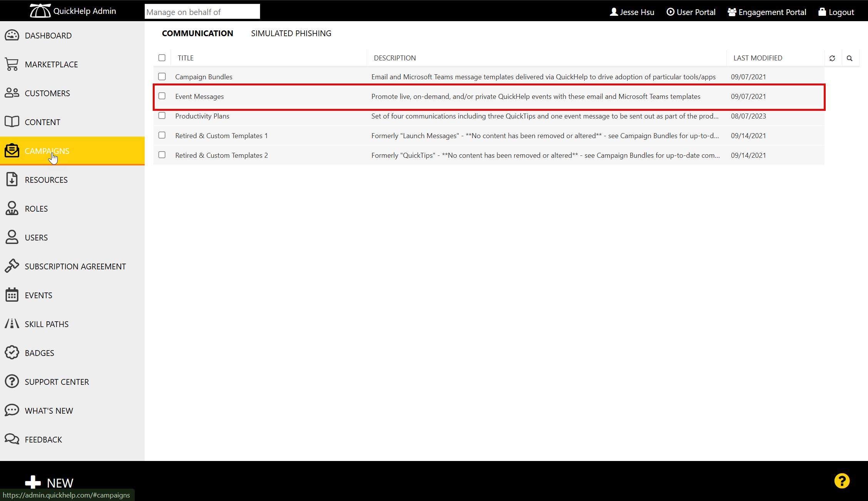Click the search magnifier icon
Screen dimensions: 868x501
[x=850, y=58]
